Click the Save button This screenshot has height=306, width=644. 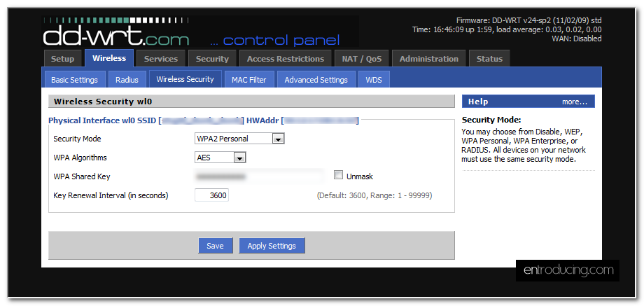pos(215,246)
